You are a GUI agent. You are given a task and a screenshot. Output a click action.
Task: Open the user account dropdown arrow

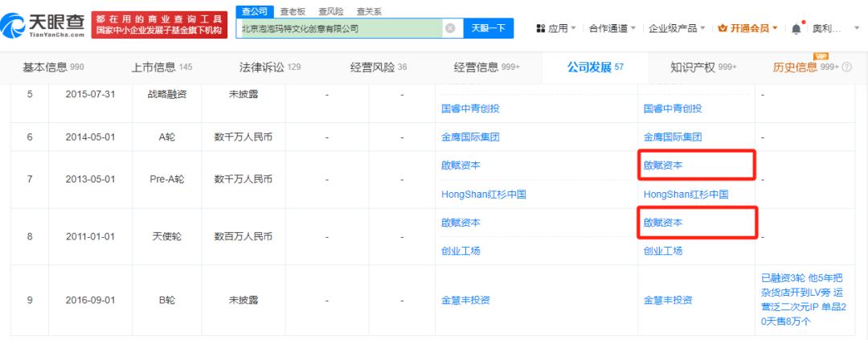tap(855, 28)
